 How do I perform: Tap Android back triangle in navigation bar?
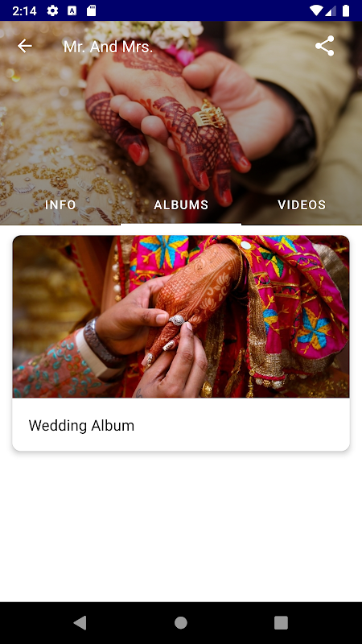coord(80,623)
